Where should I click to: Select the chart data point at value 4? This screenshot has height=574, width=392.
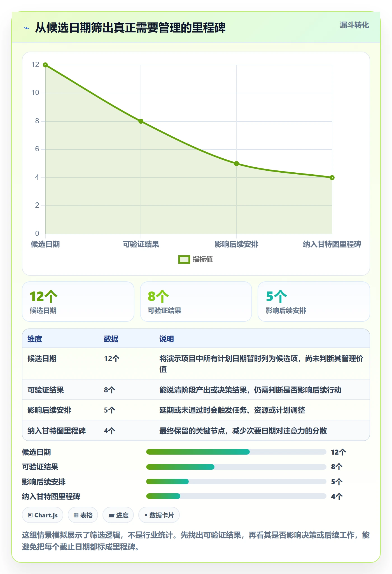point(332,177)
